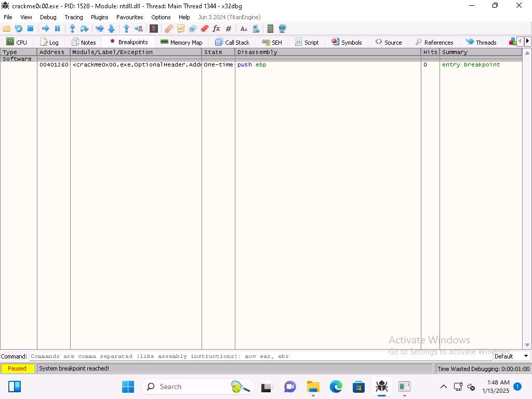Click the Step Into toolbar icon
The width and height of the screenshot is (532, 399).
[x=72, y=29]
